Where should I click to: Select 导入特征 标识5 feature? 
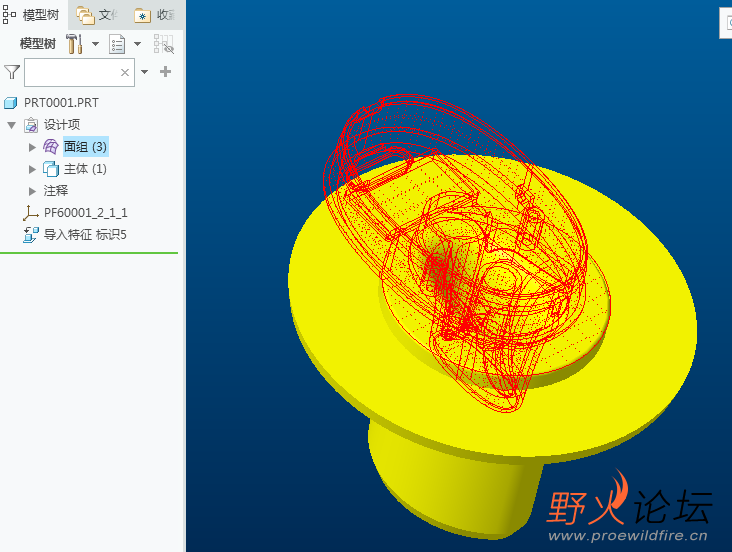(x=85, y=234)
